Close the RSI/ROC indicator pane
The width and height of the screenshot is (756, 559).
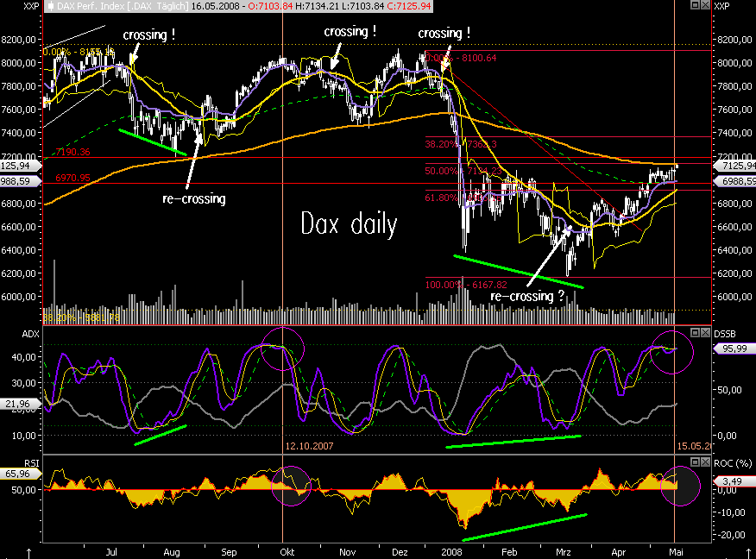pos(705,462)
